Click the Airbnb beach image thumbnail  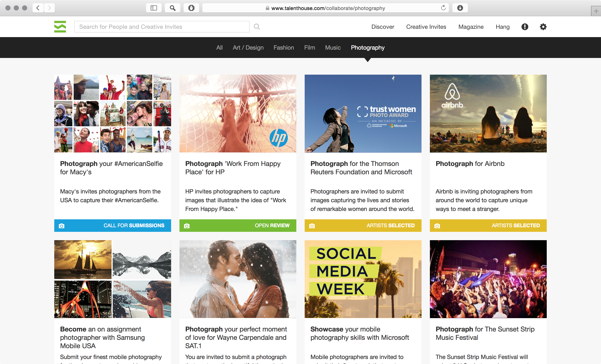pos(488,114)
